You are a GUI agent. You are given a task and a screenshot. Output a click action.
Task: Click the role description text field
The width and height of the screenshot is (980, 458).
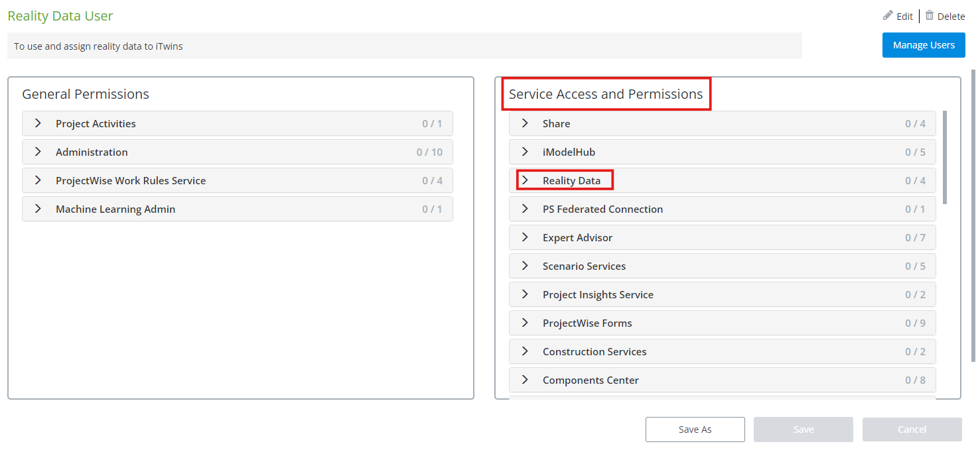coord(404,46)
